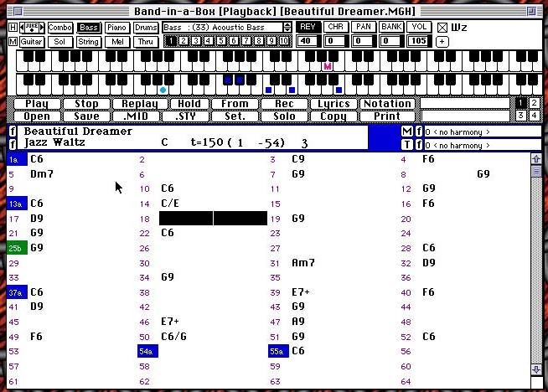Open the Notation window button

click(x=387, y=104)
